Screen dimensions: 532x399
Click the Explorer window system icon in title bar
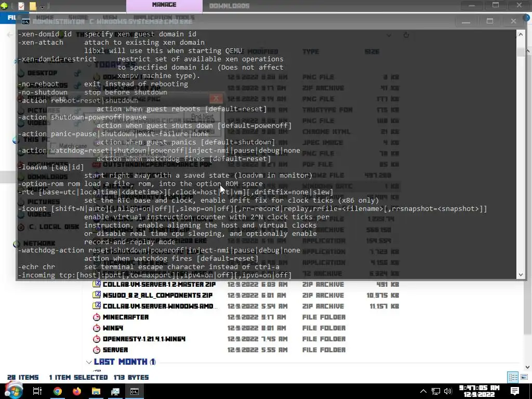pyautogui.click(x=4, y=6)
